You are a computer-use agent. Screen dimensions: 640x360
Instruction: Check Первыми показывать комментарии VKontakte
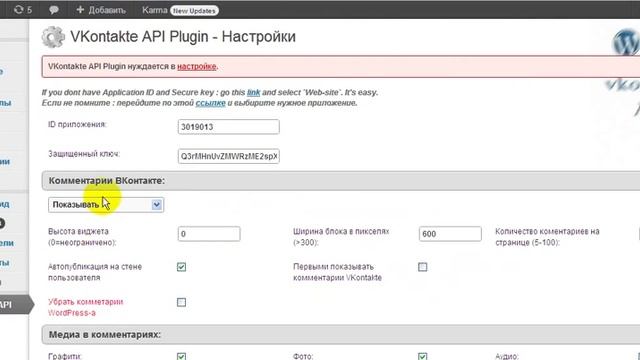[423, 267]
